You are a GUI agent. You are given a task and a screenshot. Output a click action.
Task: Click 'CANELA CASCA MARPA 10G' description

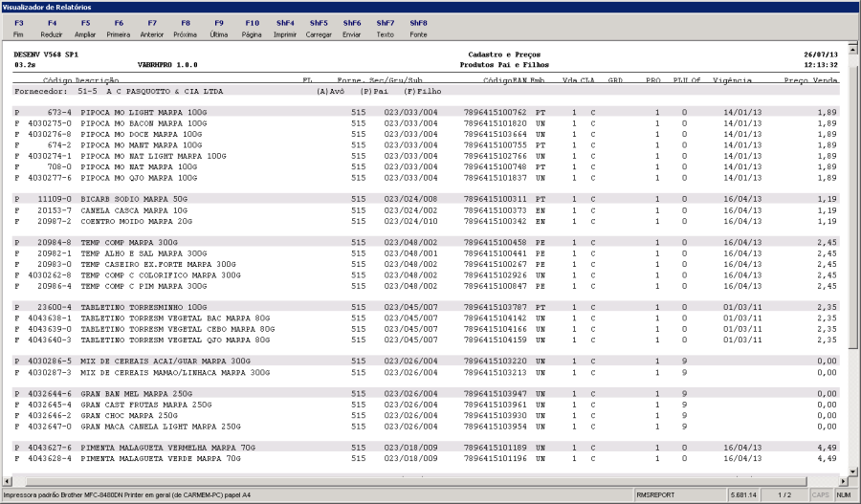pos(134,210)
